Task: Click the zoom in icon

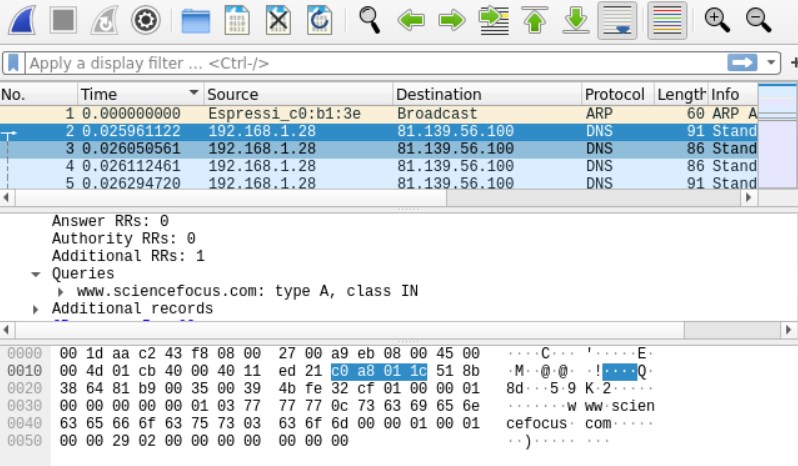Action: point(717,19)
